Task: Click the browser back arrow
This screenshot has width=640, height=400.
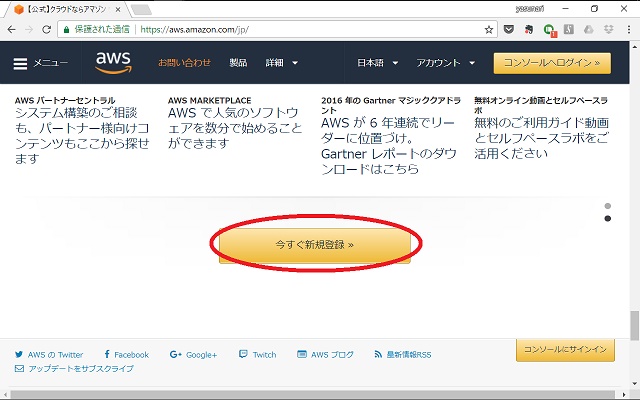Action: (x=11, y=29)
